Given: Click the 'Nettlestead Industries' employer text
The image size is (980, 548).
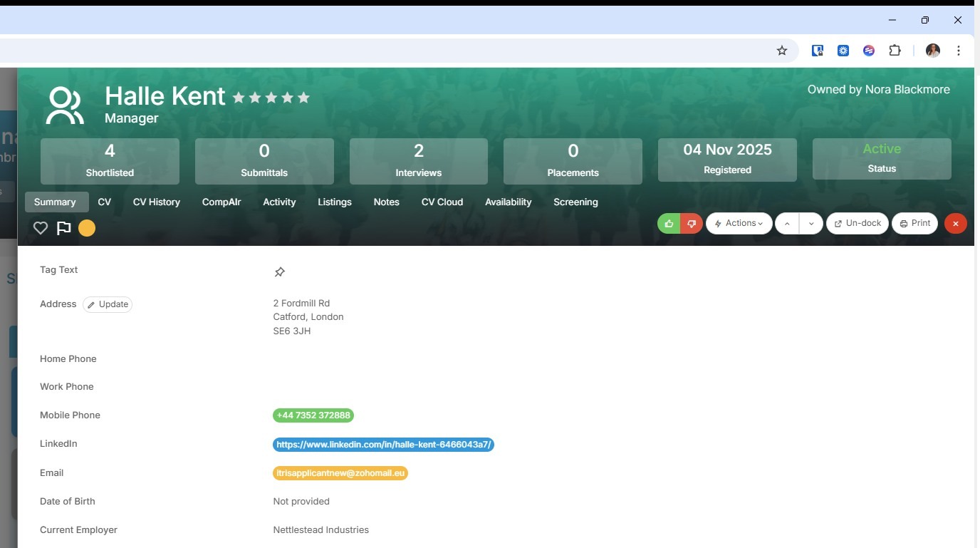Looking at the screenshot, I should pyautogui.click(x=321, y=530).
